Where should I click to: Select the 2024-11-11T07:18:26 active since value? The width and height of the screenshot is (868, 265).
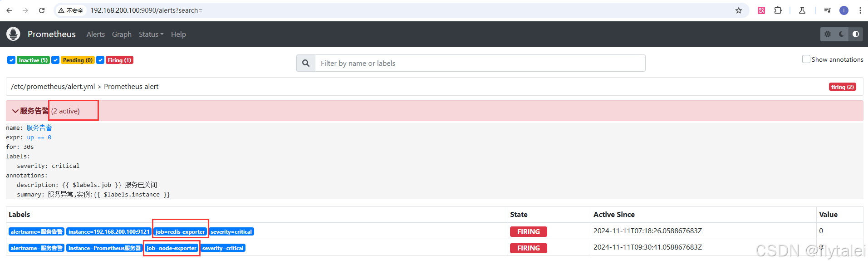pos(647,231)
